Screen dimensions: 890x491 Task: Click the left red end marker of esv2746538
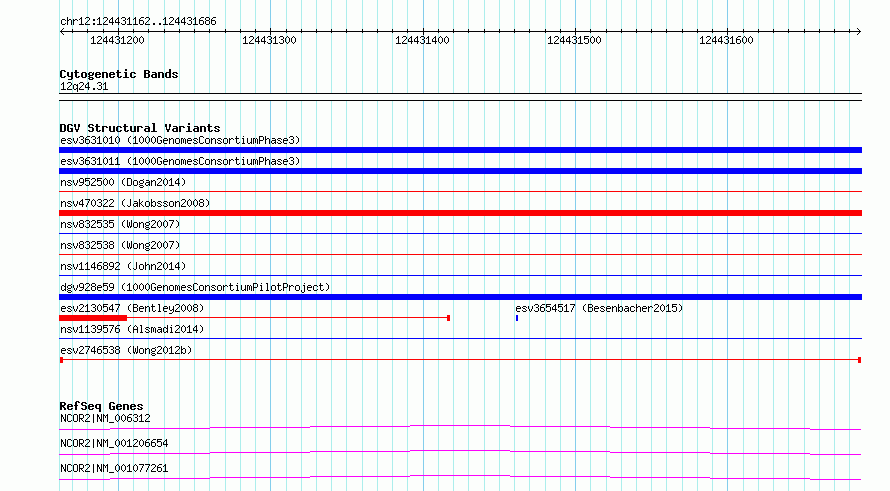pos(61,360)
